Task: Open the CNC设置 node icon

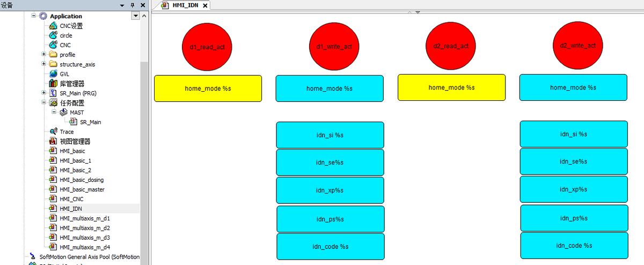Action: pos(53,26)
